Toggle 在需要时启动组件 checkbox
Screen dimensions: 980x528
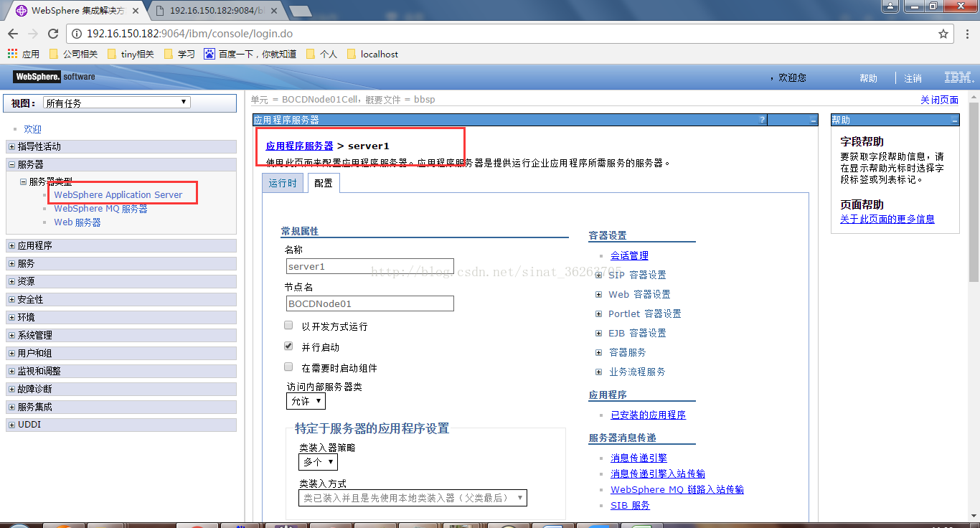[288, 367]
